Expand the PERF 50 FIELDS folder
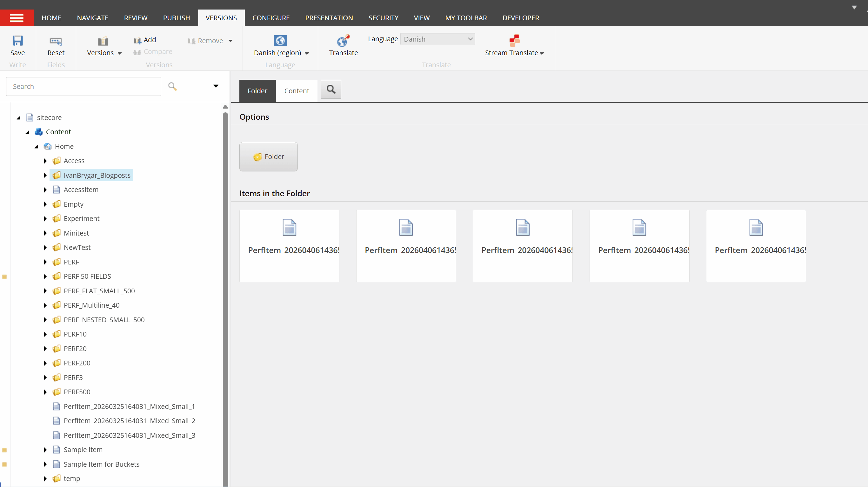The image size is (868, 487). point(45,277)
